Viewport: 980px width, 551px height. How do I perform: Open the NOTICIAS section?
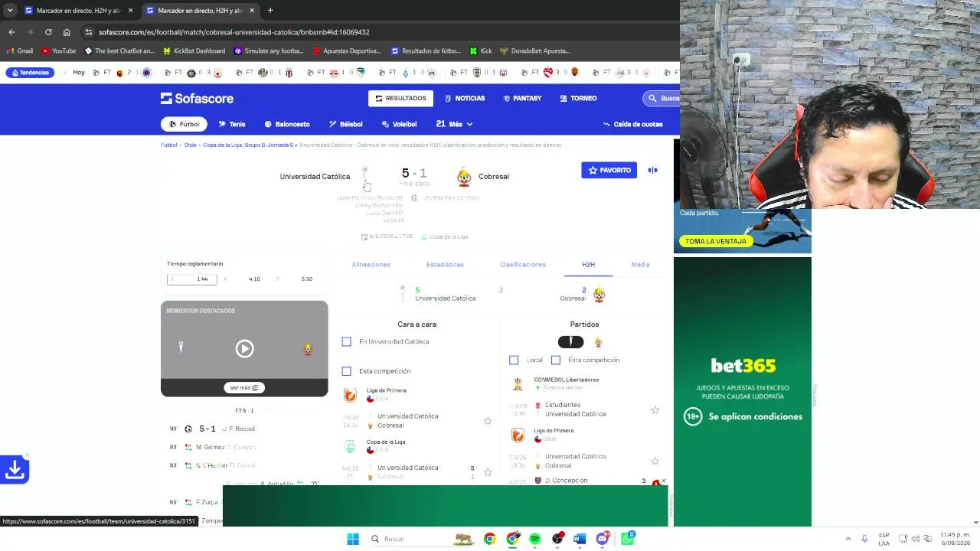[x=465, y=98]
